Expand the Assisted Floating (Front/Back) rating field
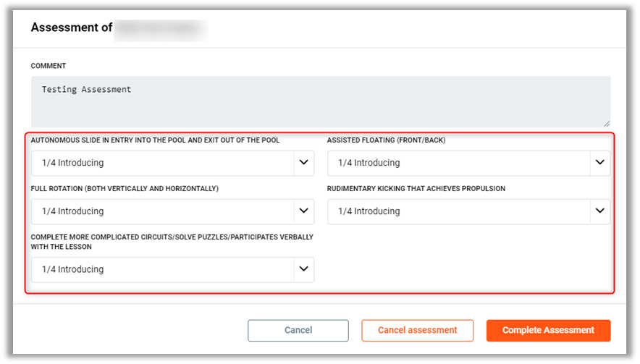This screenshot has width=640, height=364. click(458, 163)
